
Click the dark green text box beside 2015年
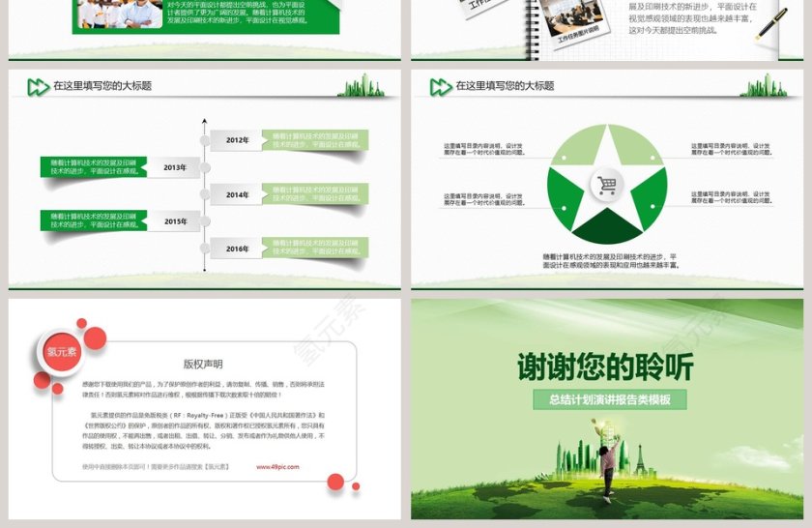(94, 220)
